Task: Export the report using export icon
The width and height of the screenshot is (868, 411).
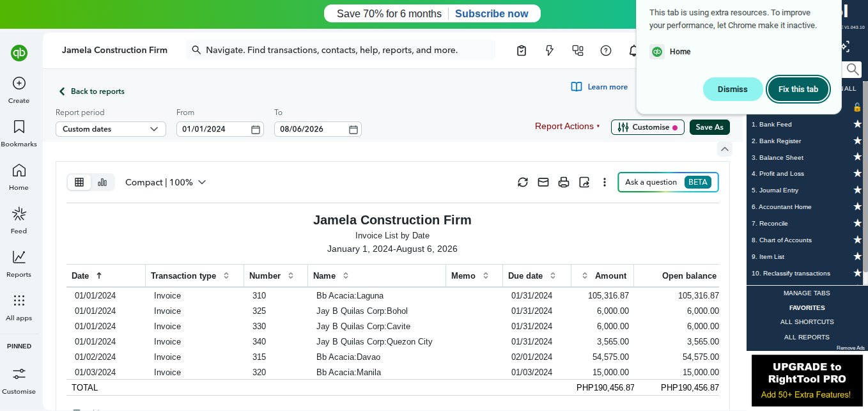Action: (584, 182)
